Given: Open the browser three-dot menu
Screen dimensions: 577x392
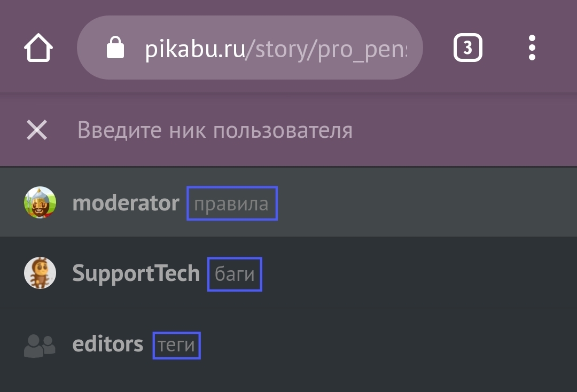Looking at the screenshot, I should click(532, 48).
